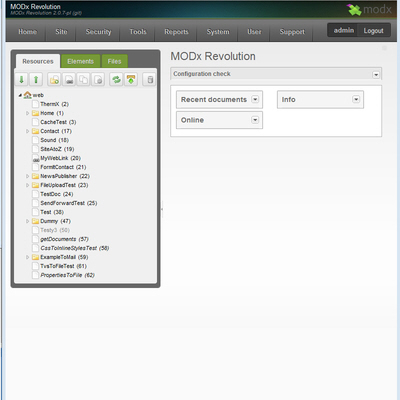Toggle the Recent documents panel arrow
This screenshot has height=400, width=400.
(255, 99)
